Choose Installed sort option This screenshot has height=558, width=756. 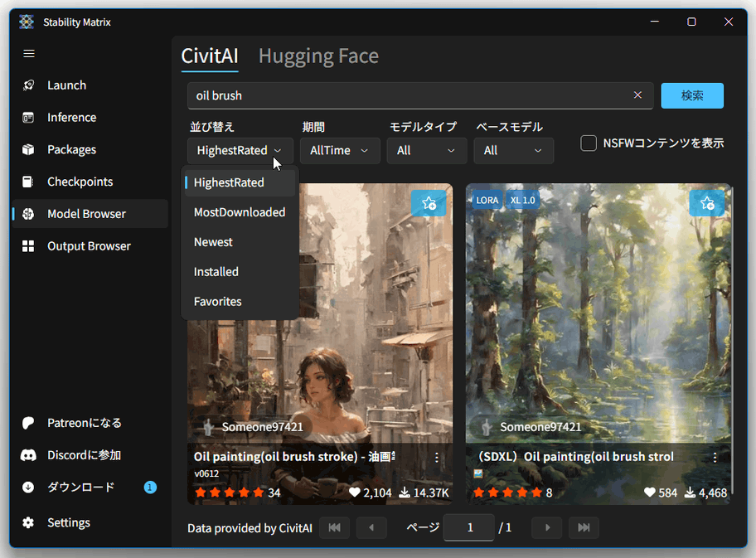(x=240, y=272)
